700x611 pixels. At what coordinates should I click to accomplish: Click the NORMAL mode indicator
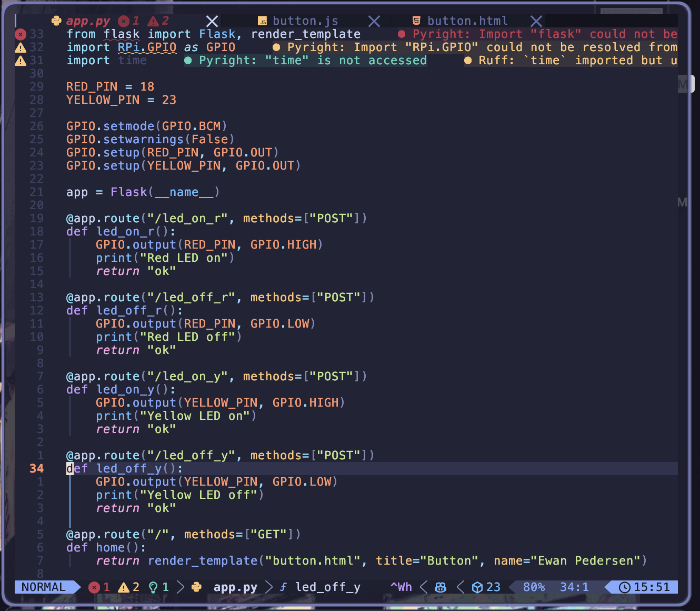44,587
